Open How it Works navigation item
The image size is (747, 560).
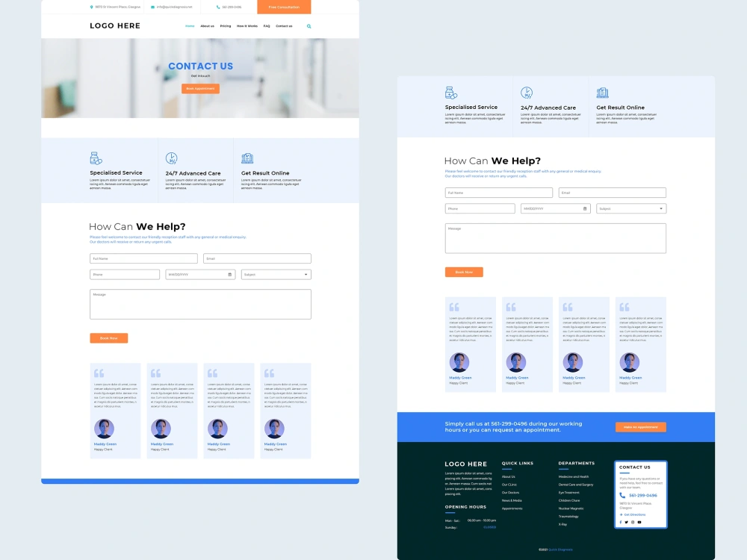coord(247,26)
